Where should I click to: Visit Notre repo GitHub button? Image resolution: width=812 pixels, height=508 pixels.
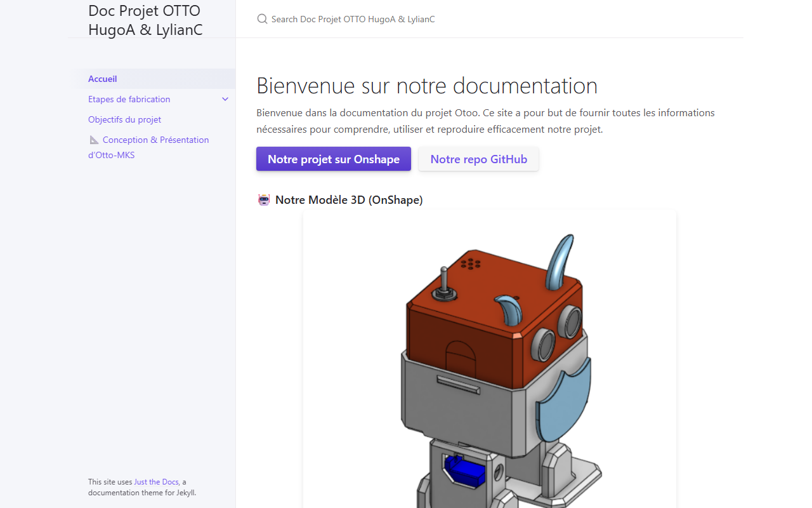(x=479, y=159)
